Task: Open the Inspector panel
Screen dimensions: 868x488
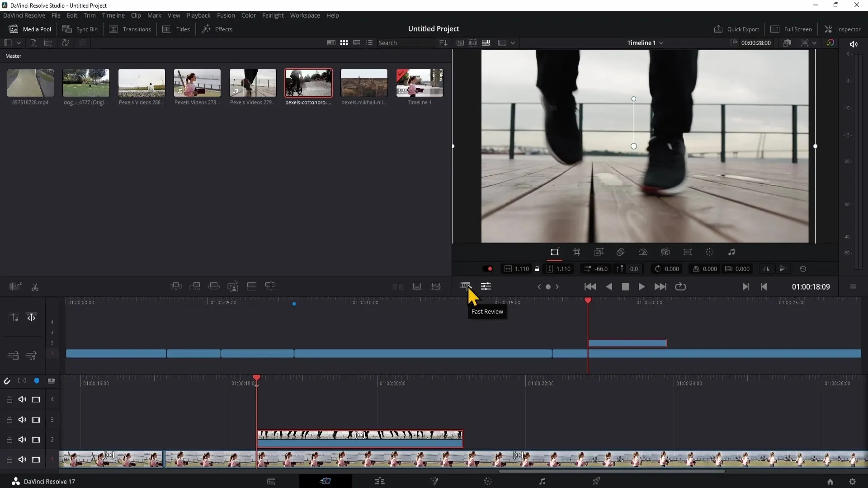Action: click(843, 29)
